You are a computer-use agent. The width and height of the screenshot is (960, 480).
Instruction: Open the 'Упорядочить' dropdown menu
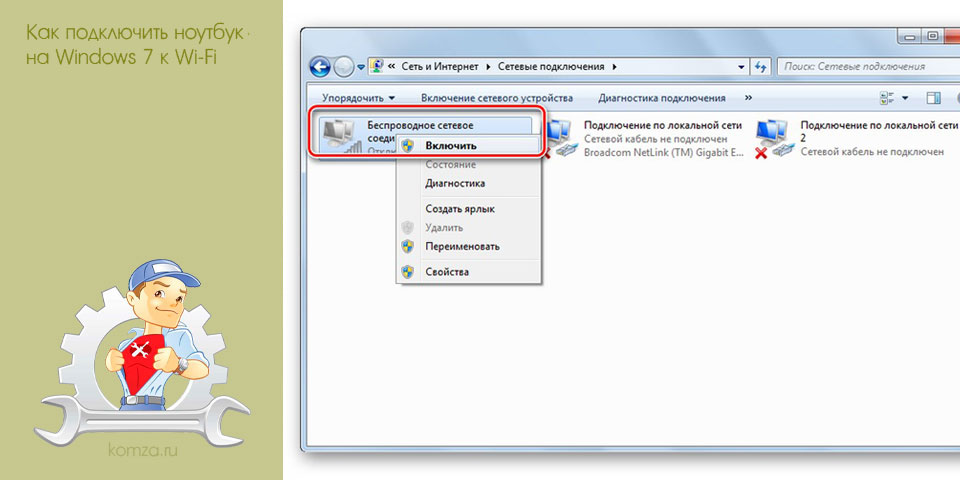(359, 98)
